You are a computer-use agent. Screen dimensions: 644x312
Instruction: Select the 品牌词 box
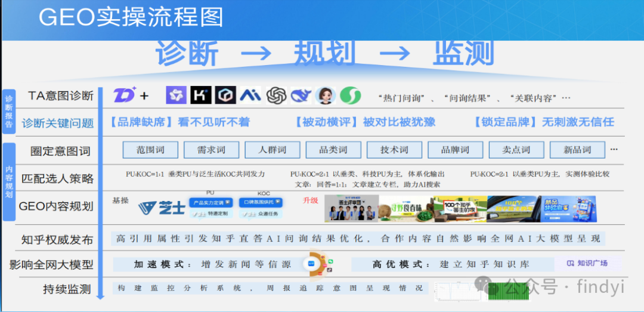(455, 150)
